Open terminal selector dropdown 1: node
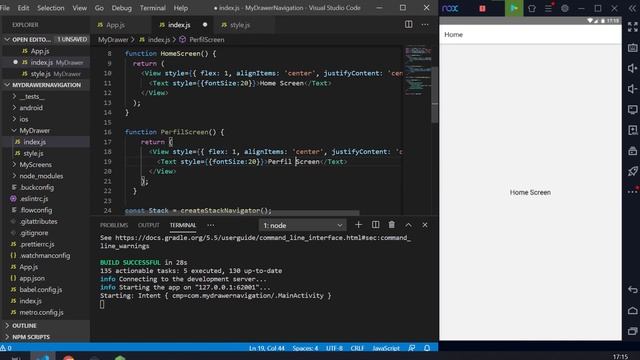 (x=302, y=225)
